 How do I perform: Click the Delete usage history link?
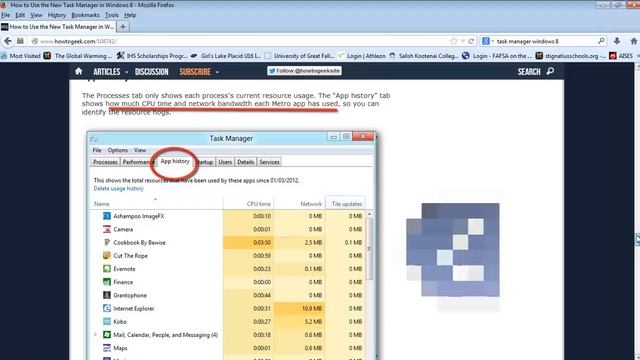click(119, 189)
